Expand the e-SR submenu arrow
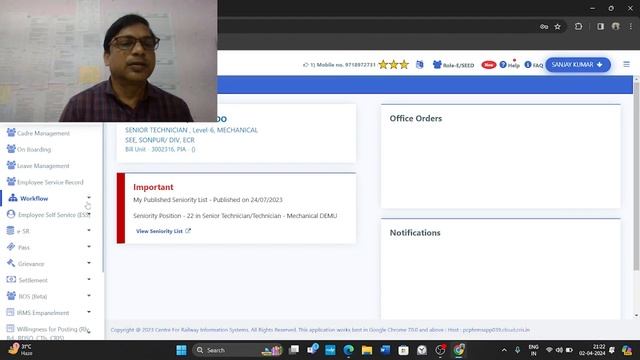Image resolution: width=640 pixels, height=360 pixels. [x=89, y=230]
